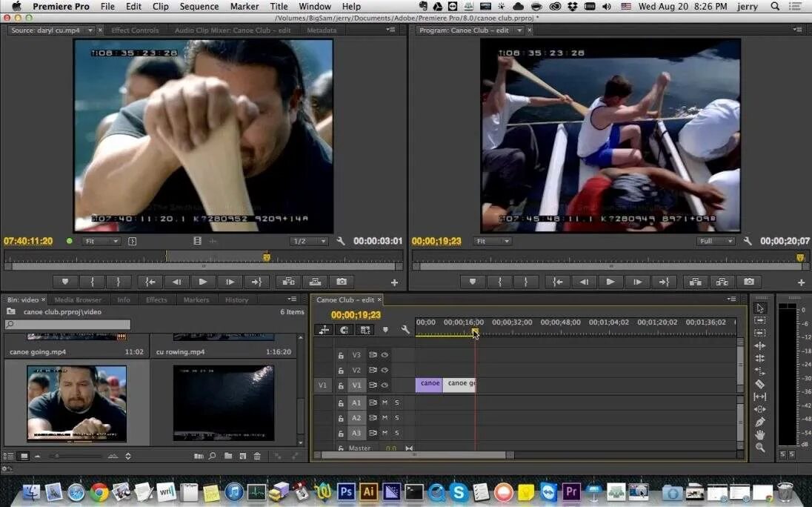812x507 pixels.
Task: Select the Razor tool in tools panel
Action: tap(759, 384)
